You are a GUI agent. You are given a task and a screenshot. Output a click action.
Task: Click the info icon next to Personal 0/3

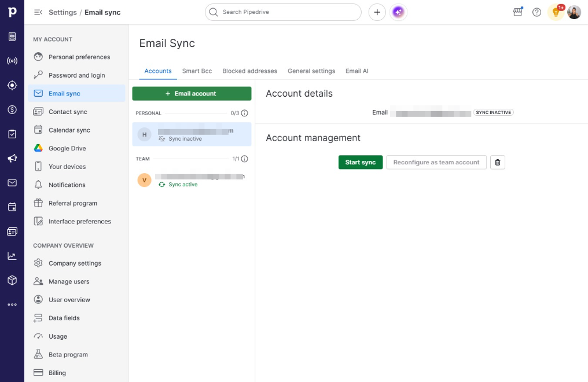click(x=244, y=113)
